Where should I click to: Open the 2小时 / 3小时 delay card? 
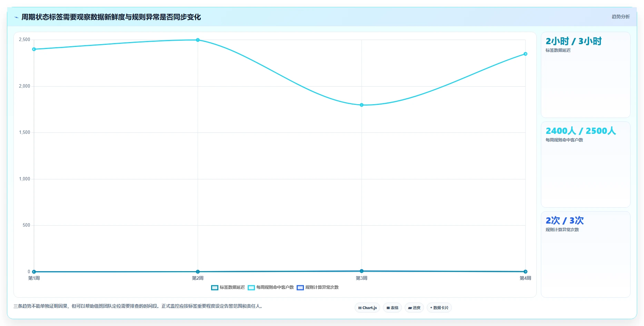coord(585,75)
